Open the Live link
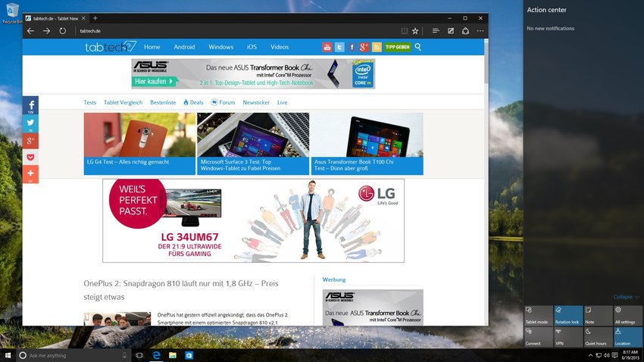 coord(282,102)
